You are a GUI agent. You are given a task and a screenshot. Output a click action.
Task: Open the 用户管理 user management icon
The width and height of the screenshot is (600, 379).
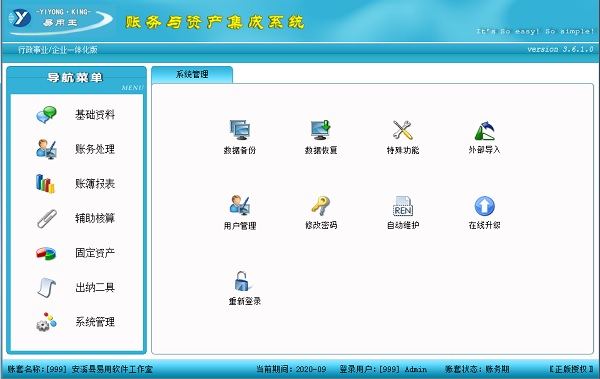pos(240,205)
